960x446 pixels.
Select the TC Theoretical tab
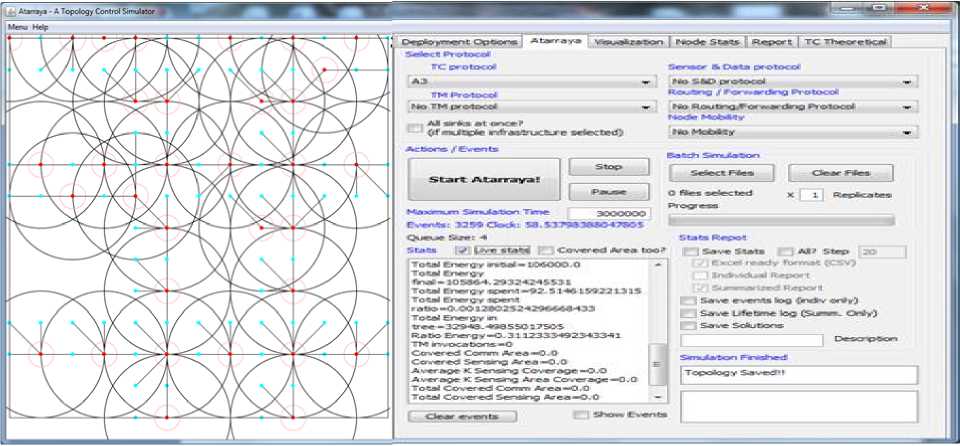click(844, 42)
